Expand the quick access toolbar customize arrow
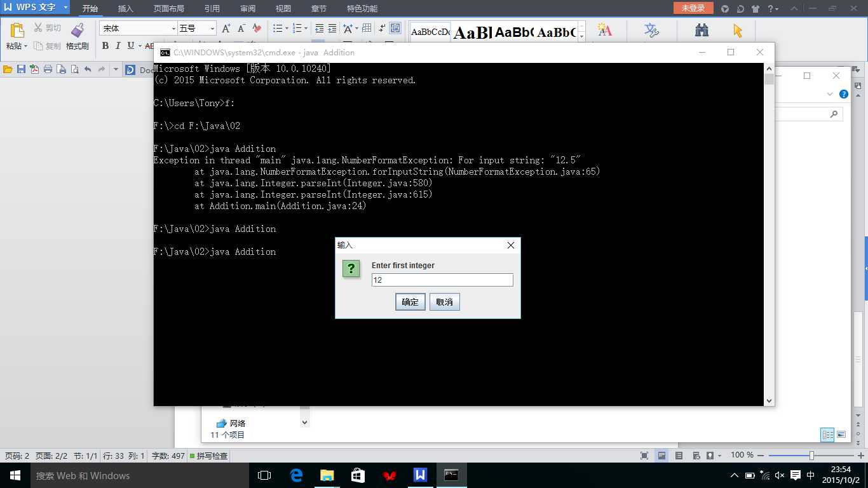This screenshot has width=868, height=488. pos(116,69)
